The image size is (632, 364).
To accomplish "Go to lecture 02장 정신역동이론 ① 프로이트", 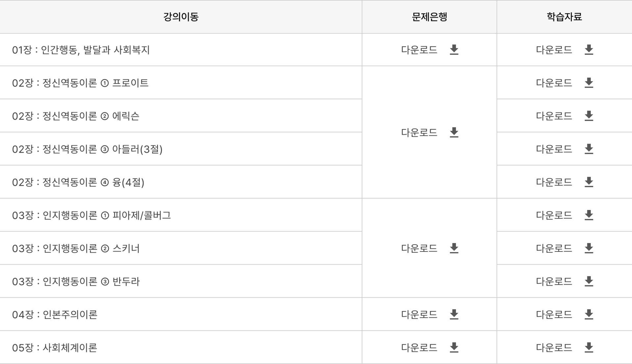I will pyautogui.click(x=80, y=83).
